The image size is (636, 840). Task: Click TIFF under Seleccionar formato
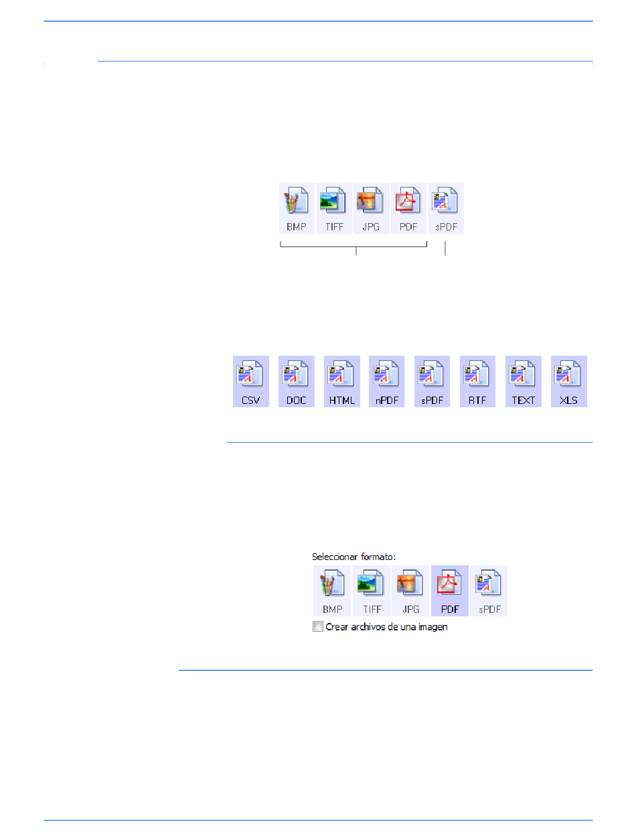click(x=372, y=591)
